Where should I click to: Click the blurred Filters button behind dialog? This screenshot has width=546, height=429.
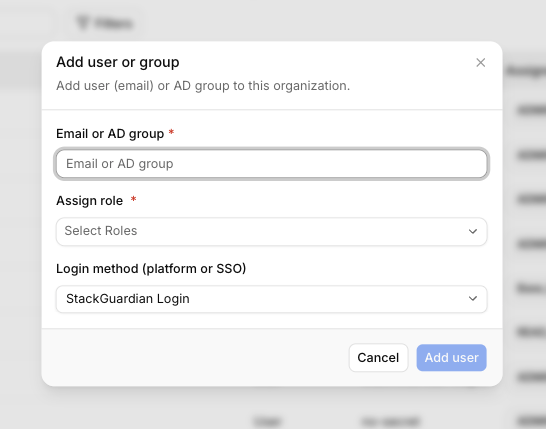point(104,23)
